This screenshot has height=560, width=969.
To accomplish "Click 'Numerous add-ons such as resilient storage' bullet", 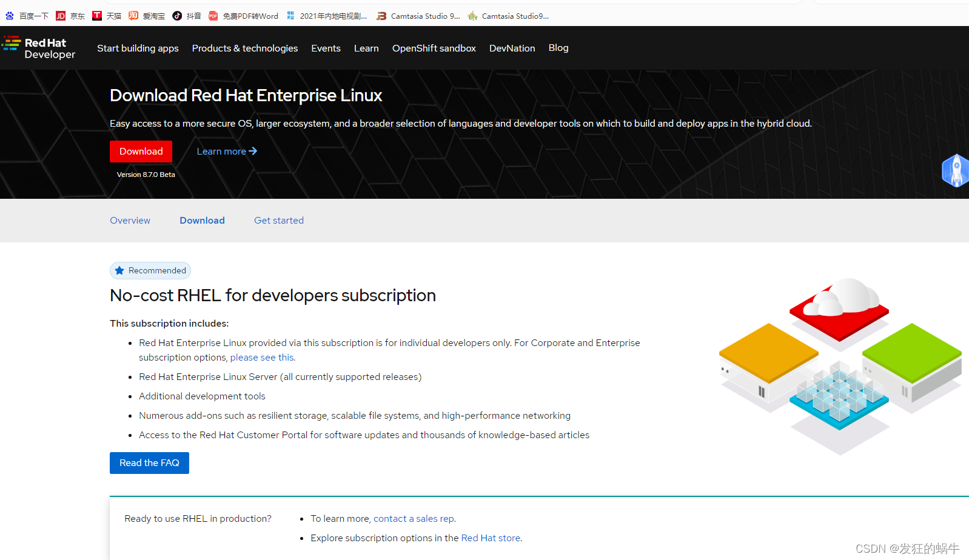I will click(x=355, y=416).
